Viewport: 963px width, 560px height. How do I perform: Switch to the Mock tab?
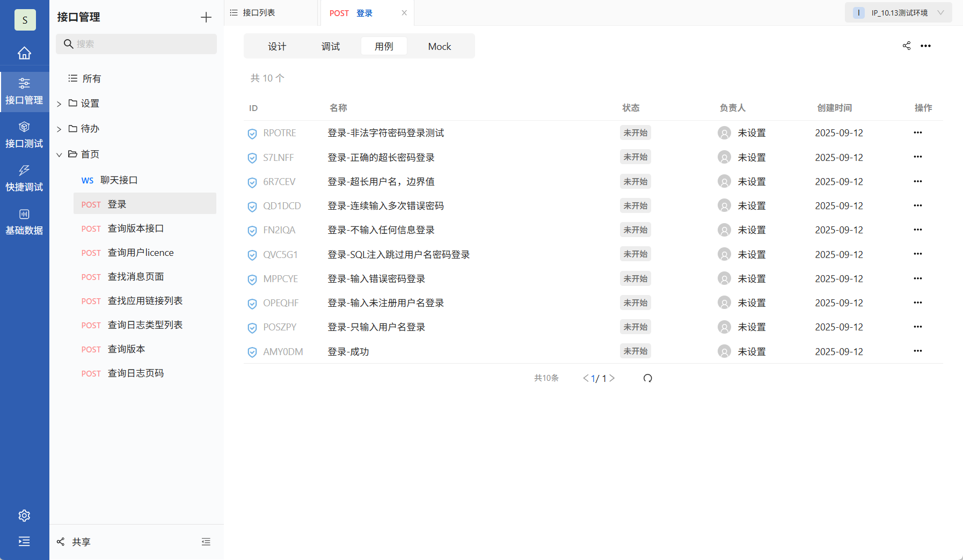click(439, 46)
